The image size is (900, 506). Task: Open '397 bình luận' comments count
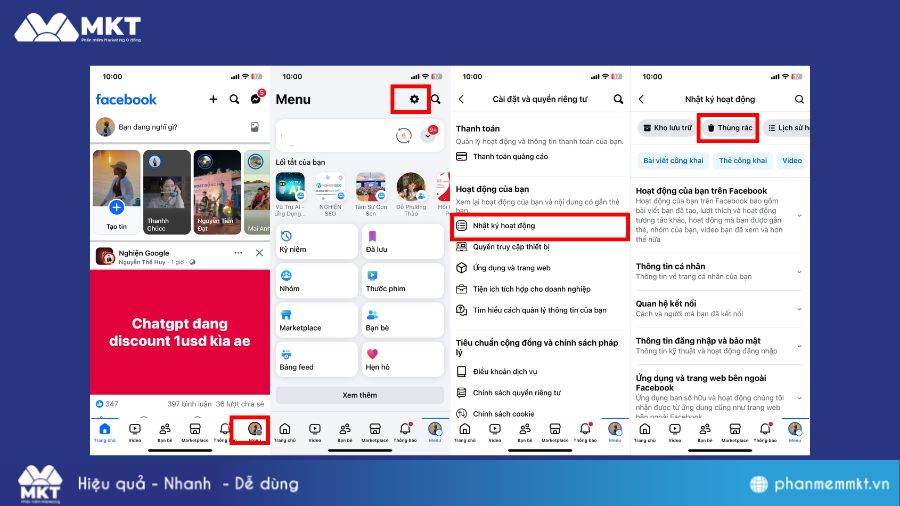click(x=189, y=404)
